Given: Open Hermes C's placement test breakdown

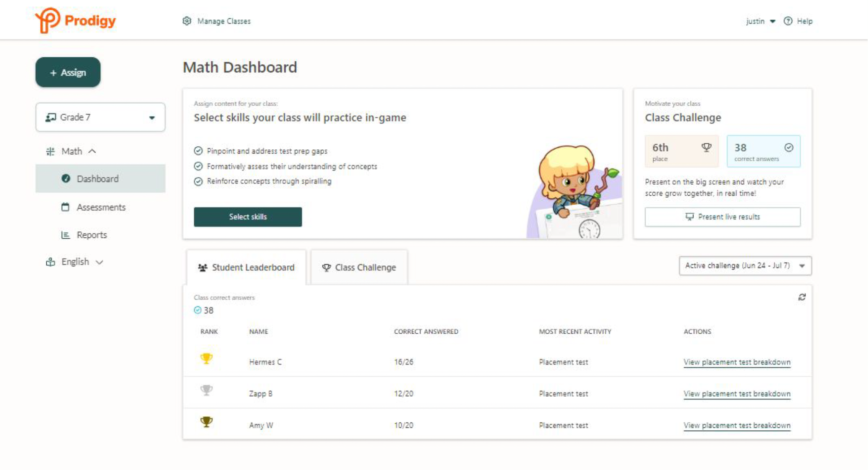Looking at the screenshot, I should coord(737,362).
